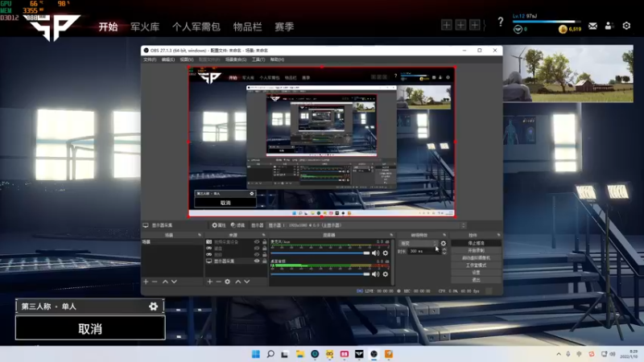Toggle visibility of second source in list
This screenshot has height=362, width=644.
point(257,249)
